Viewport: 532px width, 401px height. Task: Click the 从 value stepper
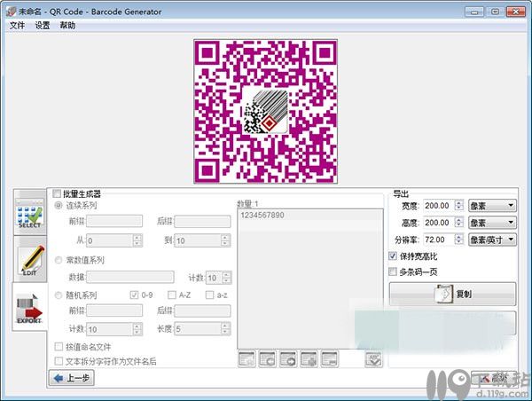(x=137, y=240)
